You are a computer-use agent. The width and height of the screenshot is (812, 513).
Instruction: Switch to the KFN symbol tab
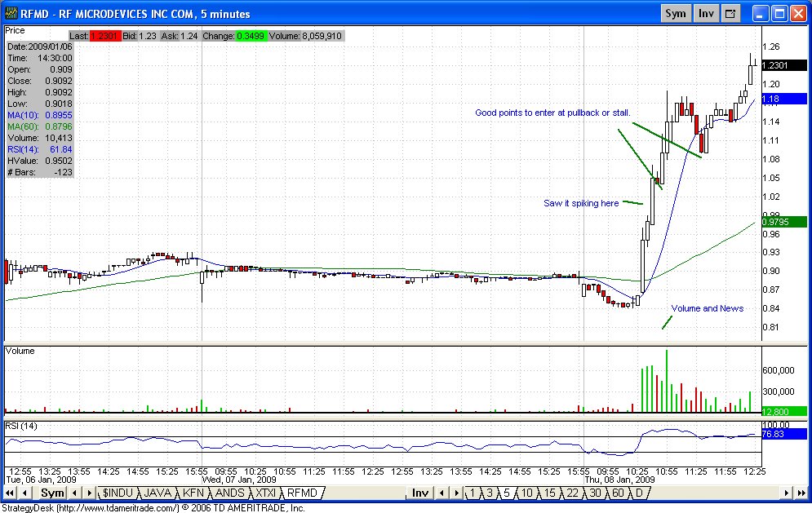[193, 493]
